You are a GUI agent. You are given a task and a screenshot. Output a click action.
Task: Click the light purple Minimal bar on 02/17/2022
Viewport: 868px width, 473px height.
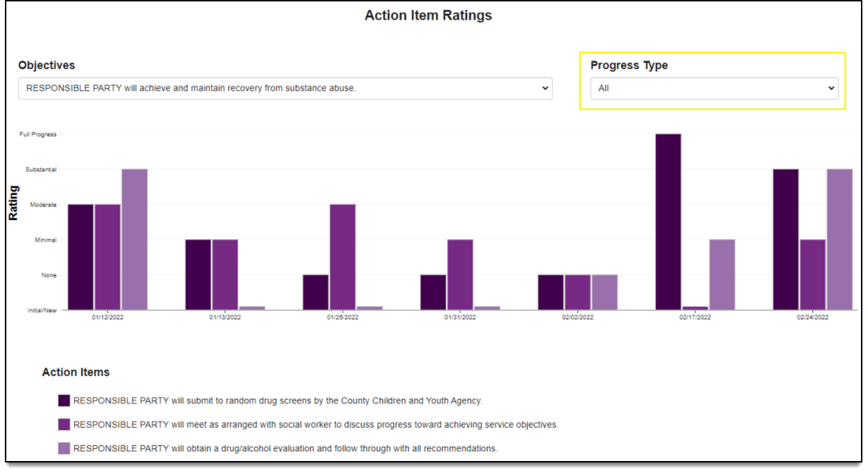click(722, 274)
